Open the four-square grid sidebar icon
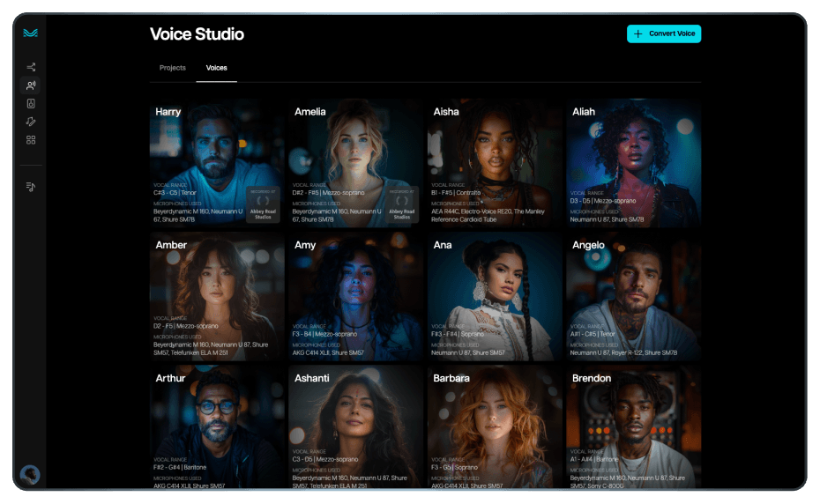 (31, 140)
